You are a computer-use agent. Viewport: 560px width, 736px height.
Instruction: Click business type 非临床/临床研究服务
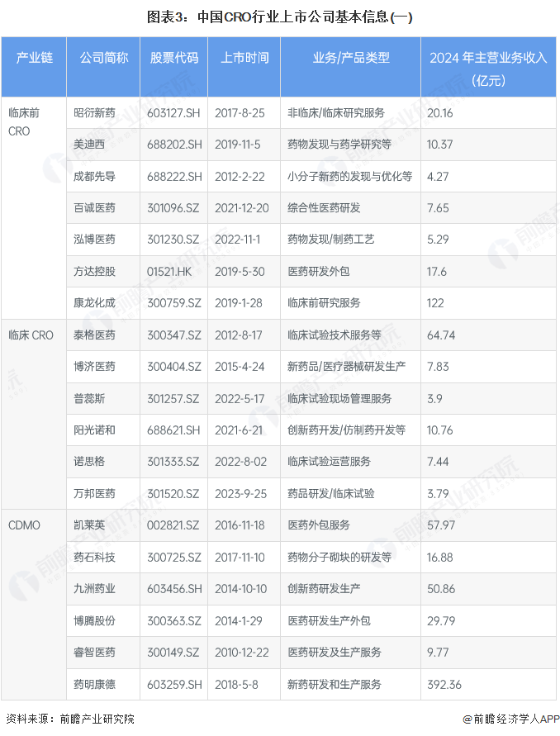point(336,113)
